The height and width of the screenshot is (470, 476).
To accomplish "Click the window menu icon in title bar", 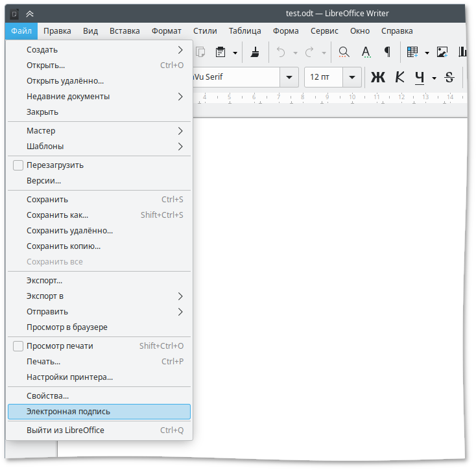I will pyautogui.click(x=14, y=14).
